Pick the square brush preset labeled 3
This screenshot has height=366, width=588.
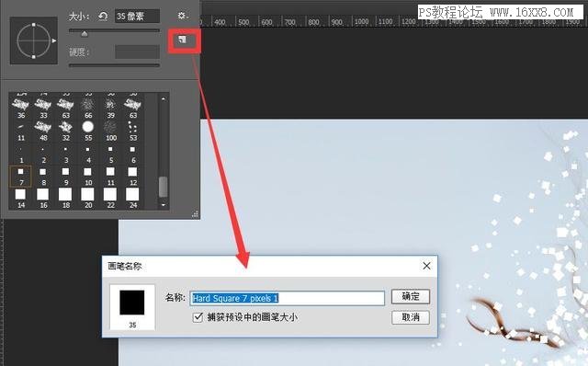(65, 154)
